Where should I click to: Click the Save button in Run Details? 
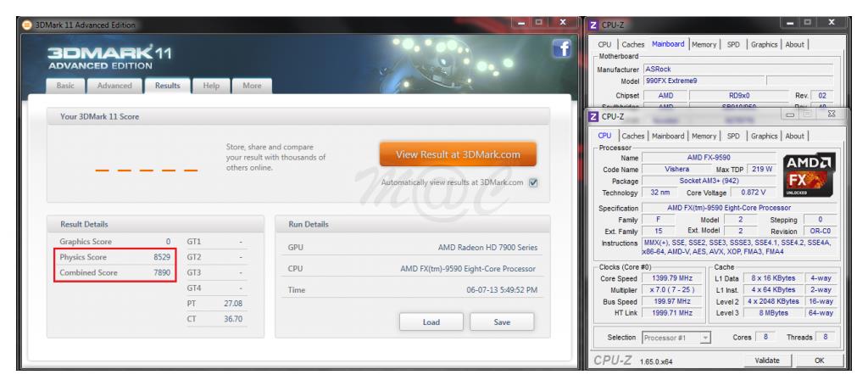point(502,322)
